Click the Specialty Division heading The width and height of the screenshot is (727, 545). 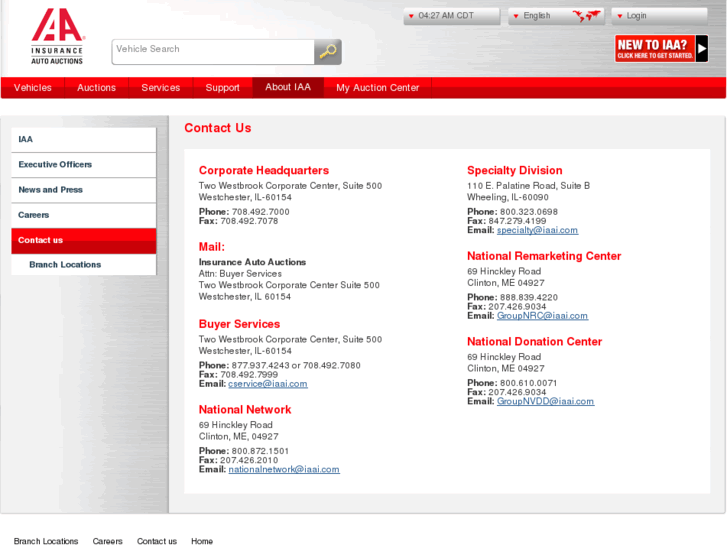click(515, 171)
